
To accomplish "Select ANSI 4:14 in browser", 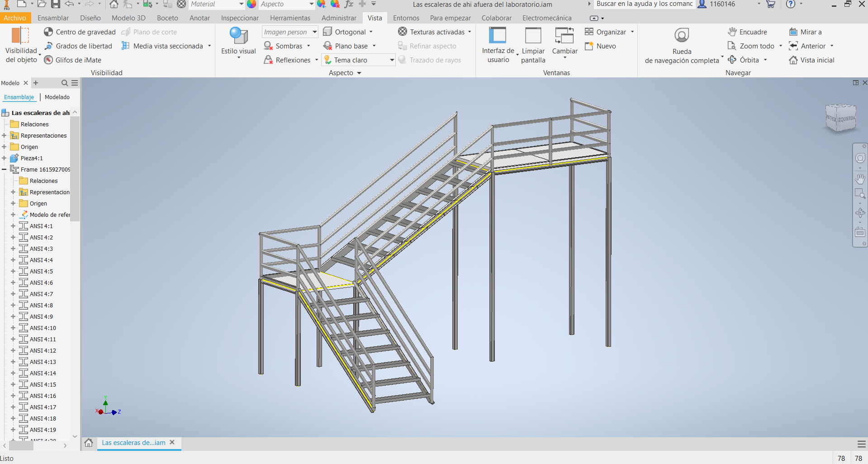I will [x=43, y=373].
